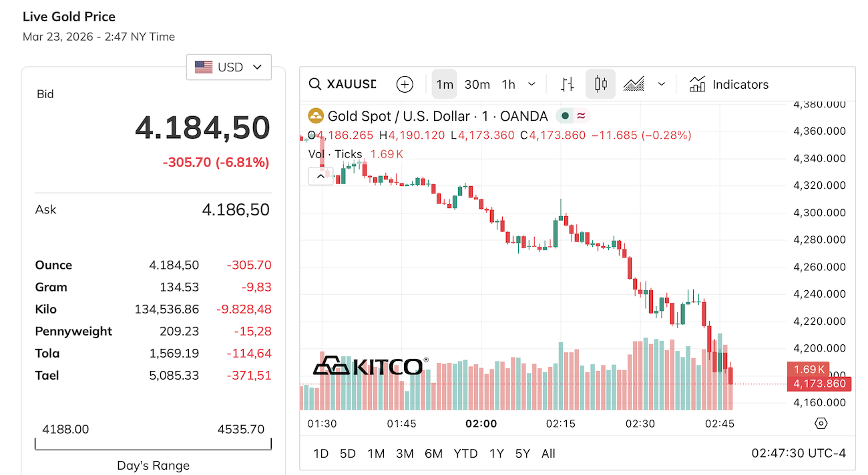
Task: Select the candlestick chart style icon
Action: point(600,85)
